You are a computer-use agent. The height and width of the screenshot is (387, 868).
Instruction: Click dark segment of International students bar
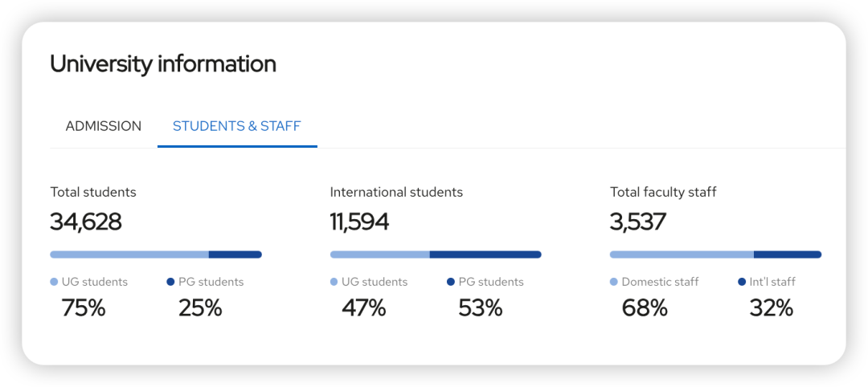(x=485, y=255)
